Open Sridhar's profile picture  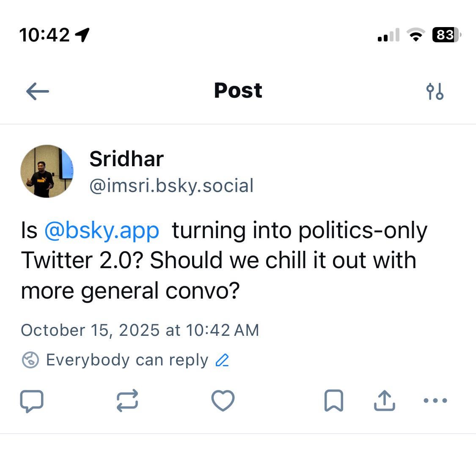[x=47, y=171]
